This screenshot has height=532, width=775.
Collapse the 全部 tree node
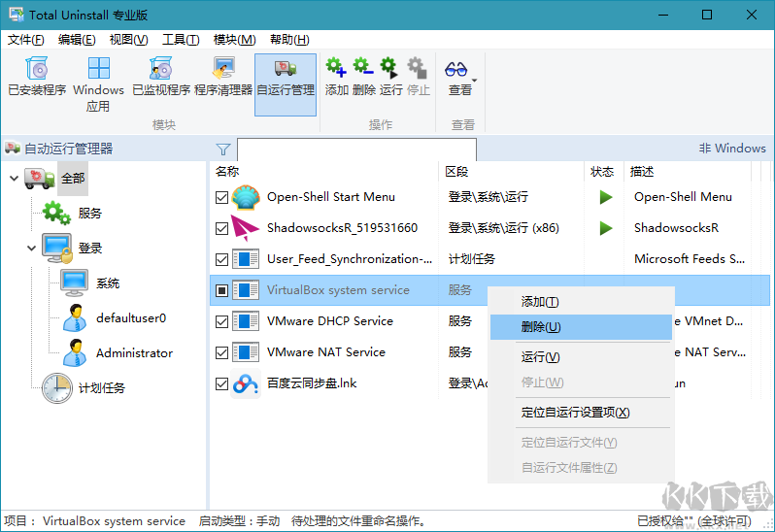[14, 179]
